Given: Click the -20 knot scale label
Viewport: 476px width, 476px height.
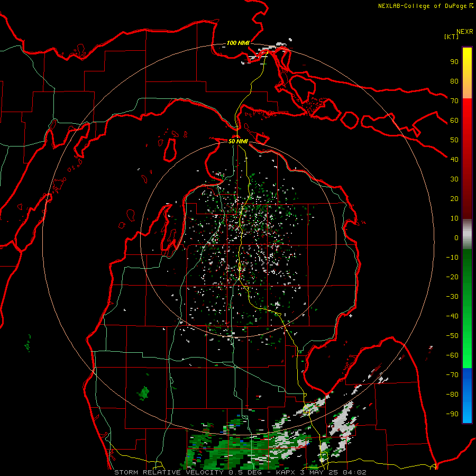Looking at the screenshot, I should [x=452, y=277].
